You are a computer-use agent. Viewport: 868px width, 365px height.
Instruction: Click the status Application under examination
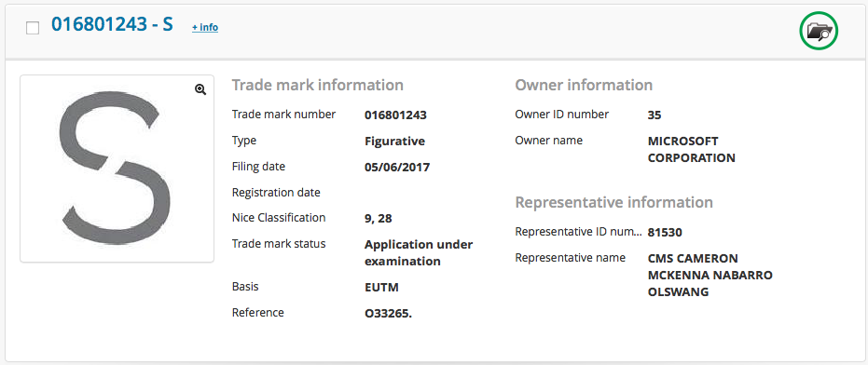coord(419,252)
